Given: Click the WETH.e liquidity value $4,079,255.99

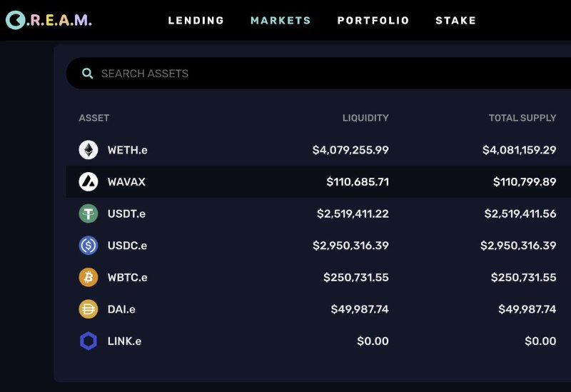Looking at the screenshot, I should (350, 150).
